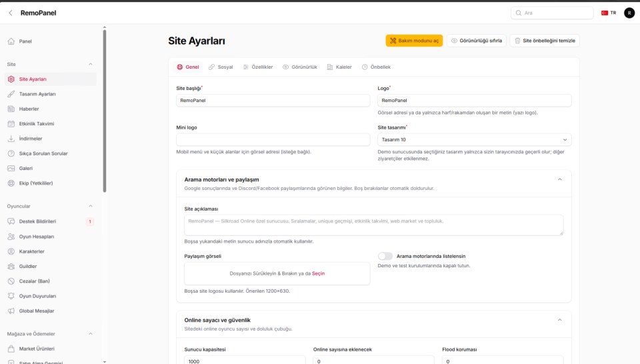Click the Ekip (Yetkililer) icon
The height and width of the screenshot is (364, 640).
[x=11, y=183]
